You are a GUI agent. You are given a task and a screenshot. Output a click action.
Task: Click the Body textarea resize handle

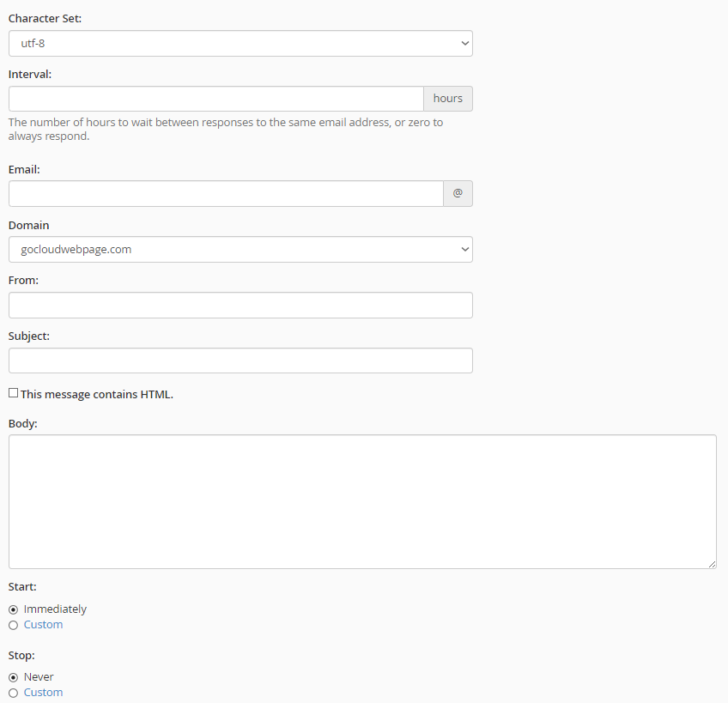click(713, 564)
